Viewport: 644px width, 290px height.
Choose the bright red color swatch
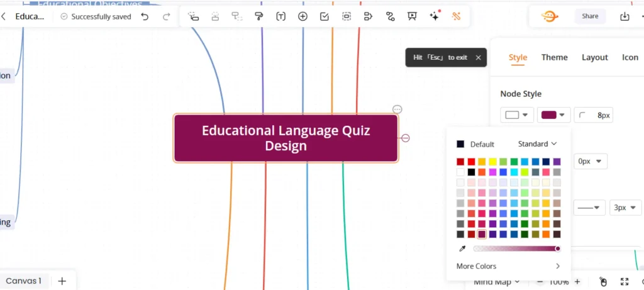471,162
